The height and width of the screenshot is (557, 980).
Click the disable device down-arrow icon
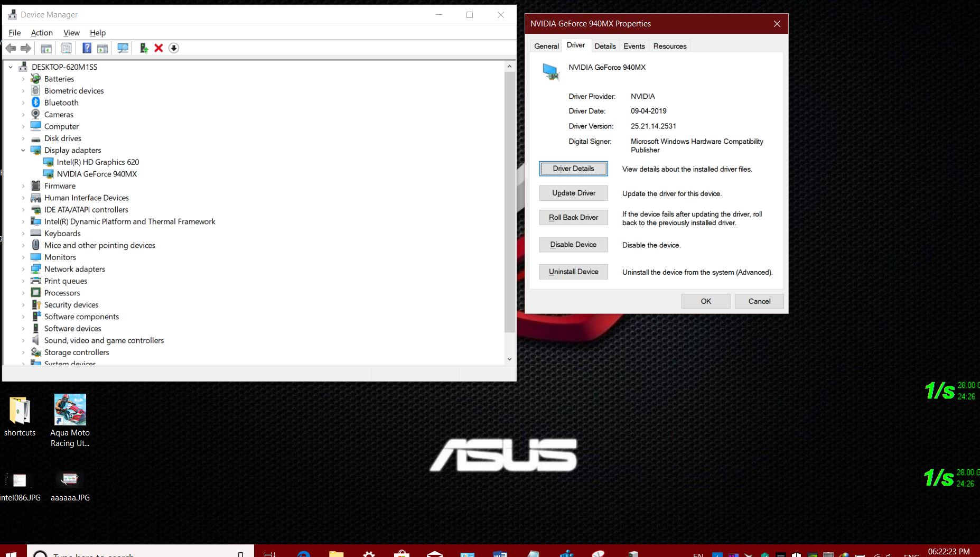click(x=174, y=48)
